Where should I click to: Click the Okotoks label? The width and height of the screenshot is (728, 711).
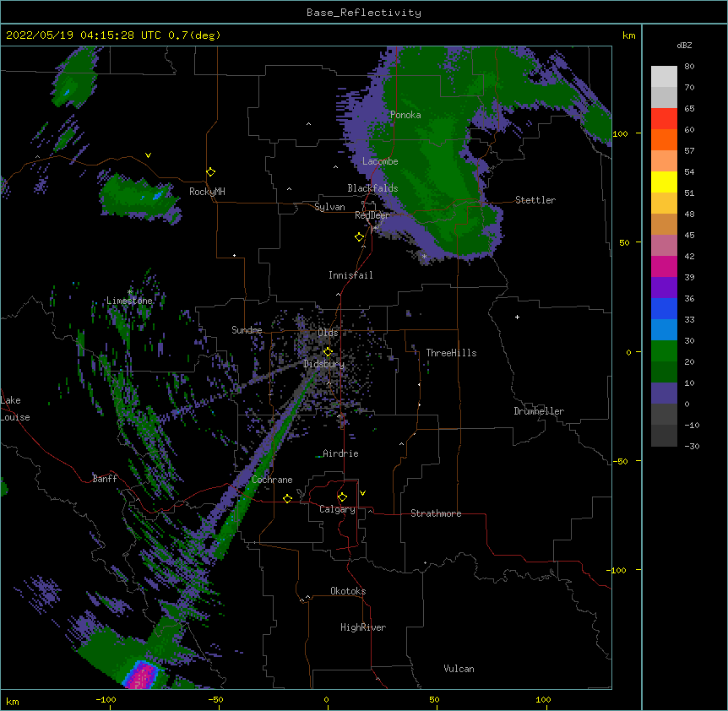pos(348,591)
